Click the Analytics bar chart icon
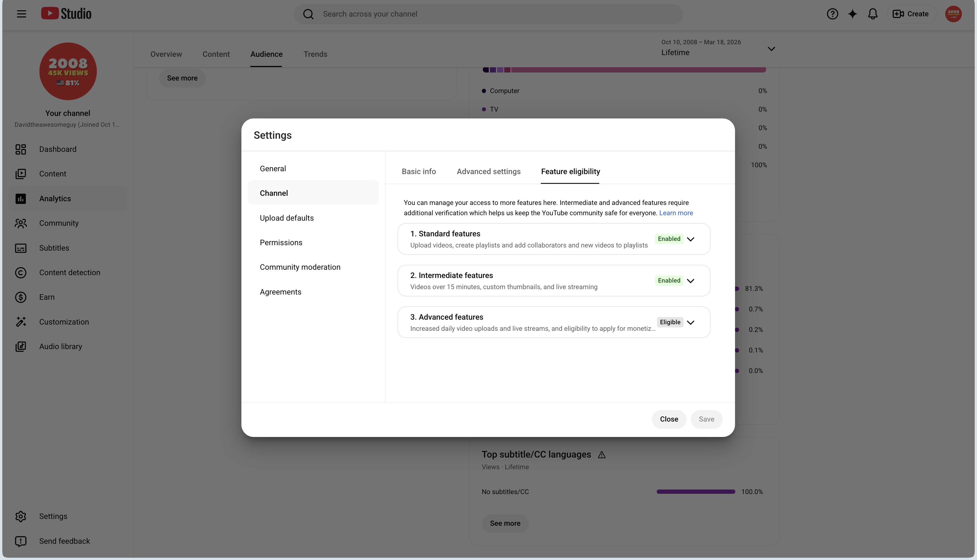This screenshot has width=977, height=560. point(21,199)
